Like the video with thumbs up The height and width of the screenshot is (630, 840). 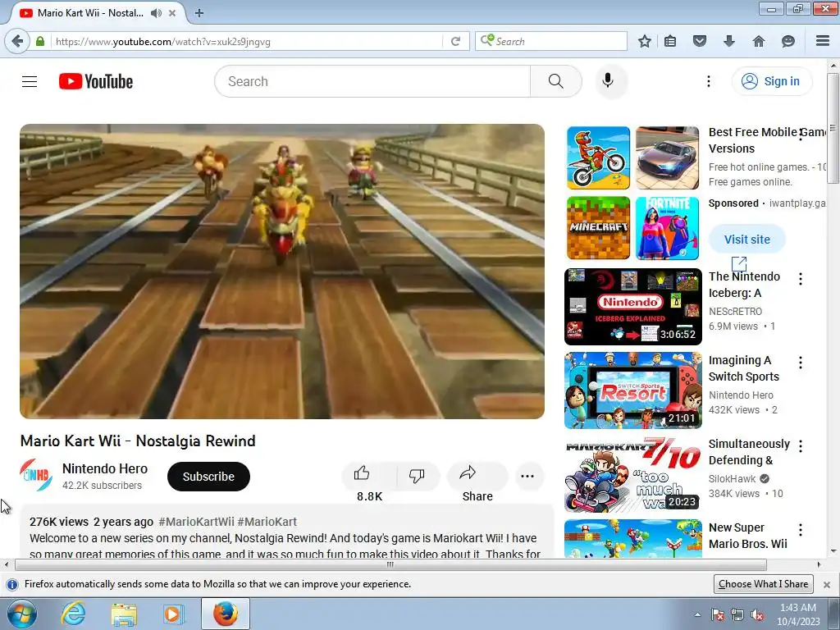pyautogui.click(x=369, y=476)
